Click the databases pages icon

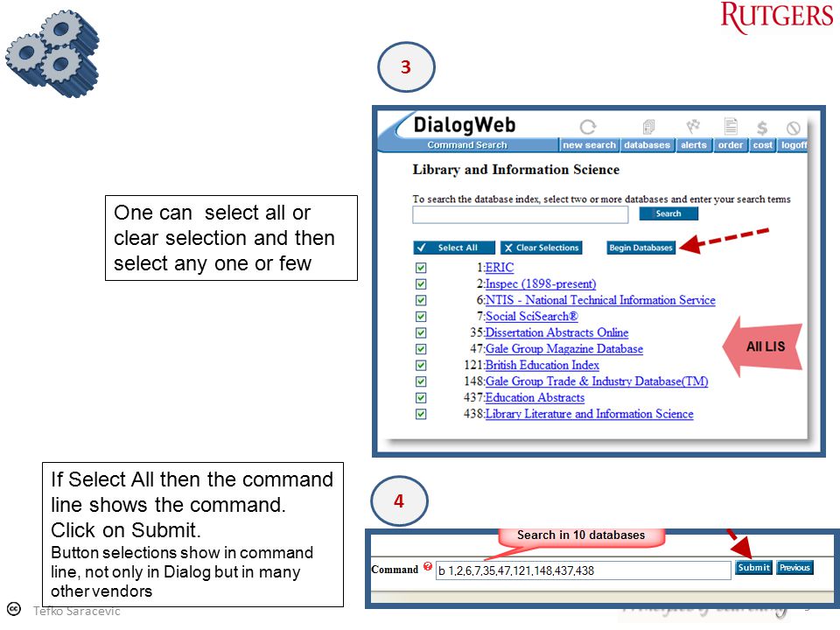[x=648, y=127]
